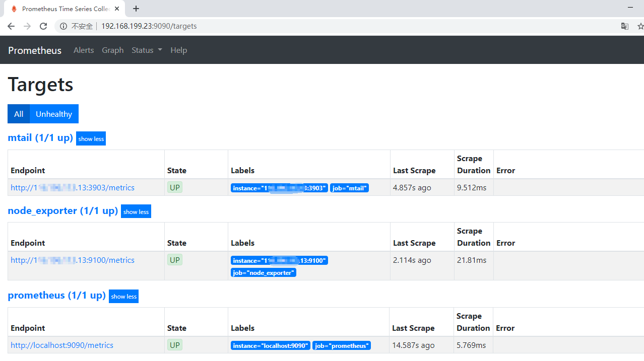Viewport: 644px width, 361px height.
Task: Click the 4.857s ago last scrape value
Action: (412, 187)
